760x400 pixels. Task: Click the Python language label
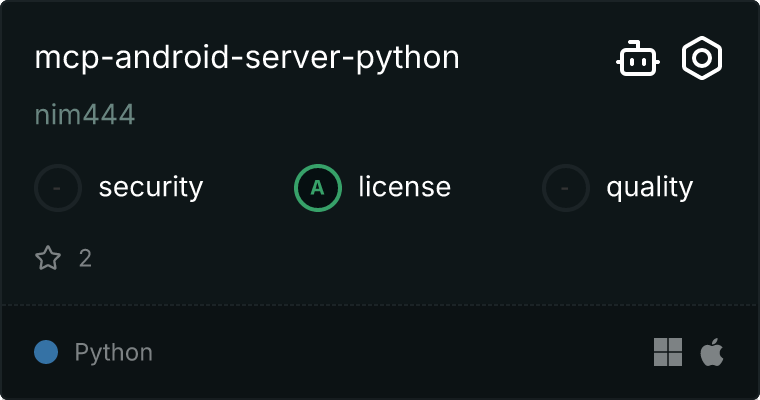click(x=114, y=353)
